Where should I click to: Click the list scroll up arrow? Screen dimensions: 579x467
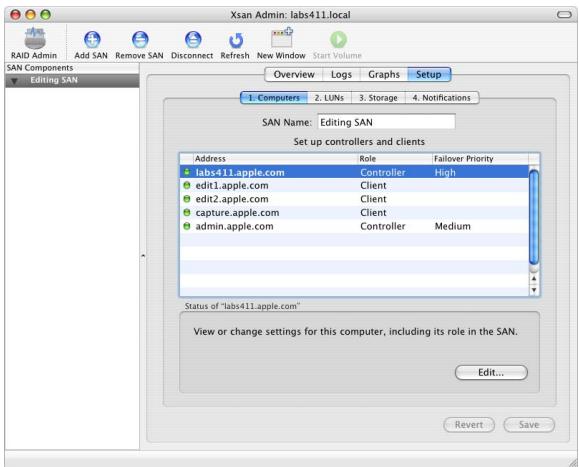(x=534, y=278)
